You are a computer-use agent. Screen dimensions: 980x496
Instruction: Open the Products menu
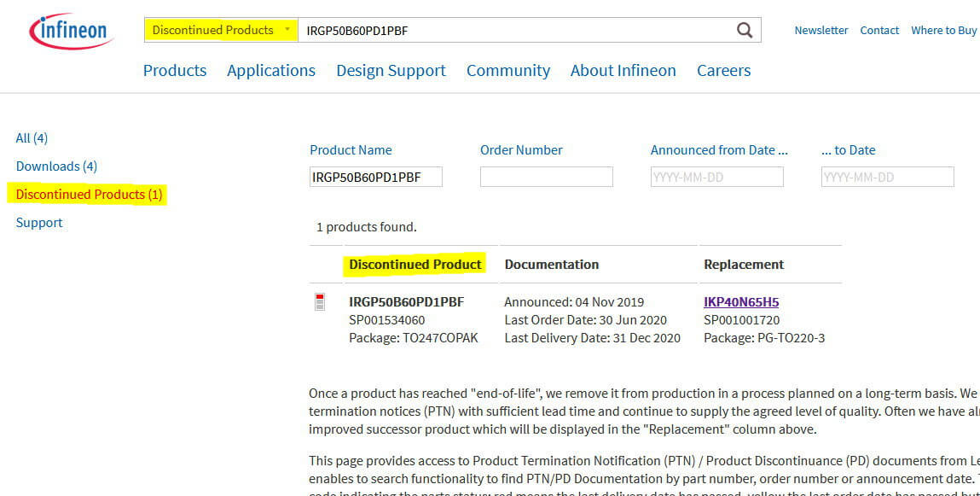[x=175, y=70]
